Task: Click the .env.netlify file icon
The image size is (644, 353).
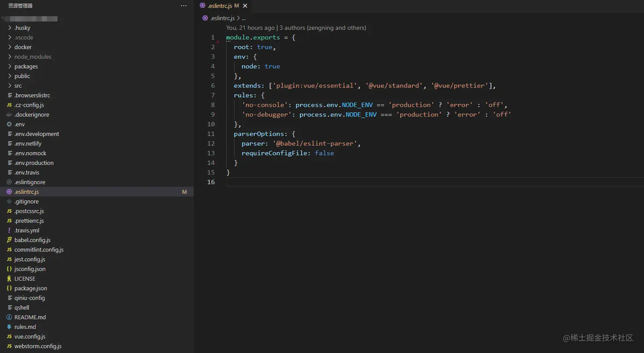Action: pyautogui.click(x=10, y=143)
